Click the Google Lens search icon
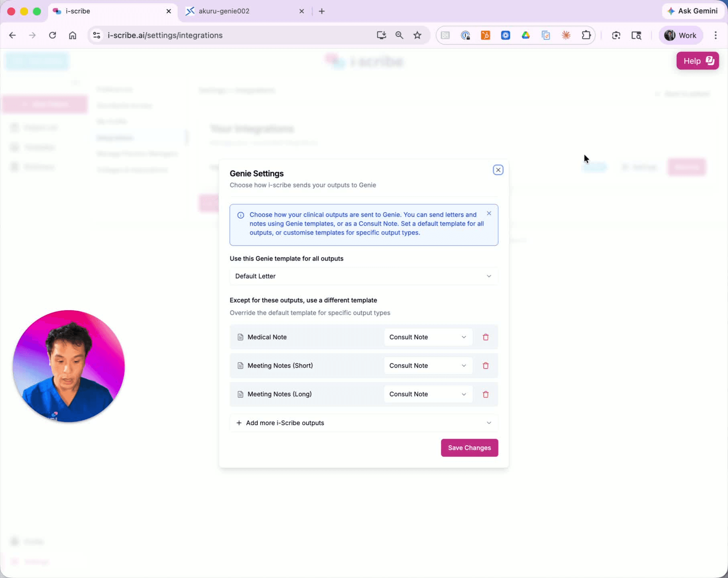The width and height of the screenshot is (728, 578). click(x=636, y=35)
